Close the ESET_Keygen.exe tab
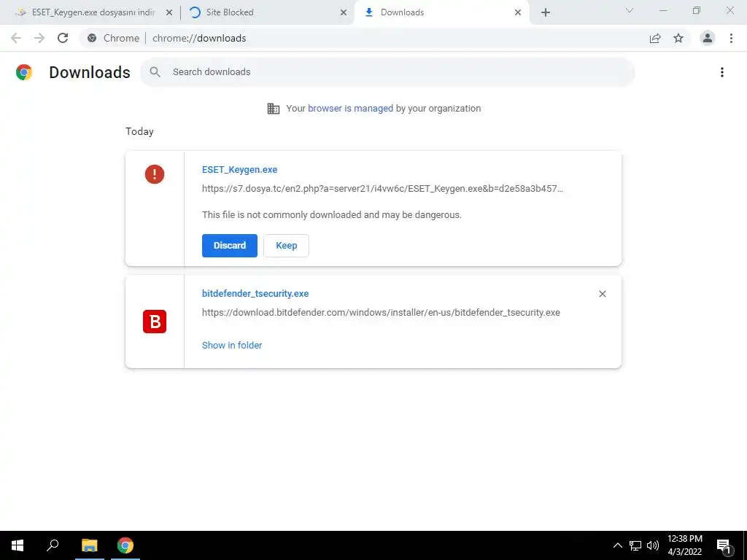The width and height of the screenshot is (747, 560). (x=169, y=12)
